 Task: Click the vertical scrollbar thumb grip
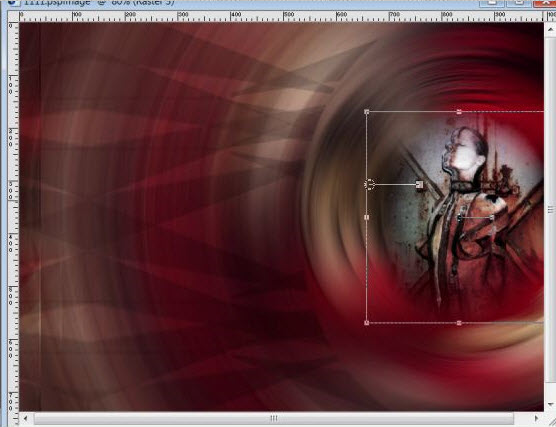tap(550, 210)
